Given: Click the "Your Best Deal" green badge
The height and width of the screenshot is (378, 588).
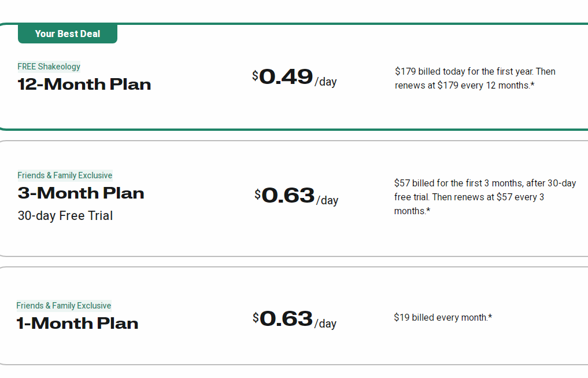Looking at the screenshot, I should [68, 34].
